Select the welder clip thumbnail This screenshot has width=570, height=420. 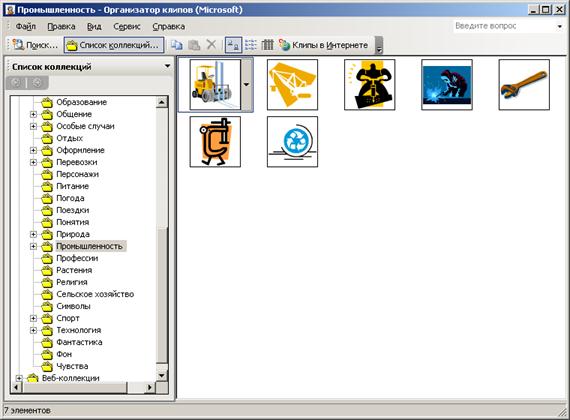coord(447,85)
